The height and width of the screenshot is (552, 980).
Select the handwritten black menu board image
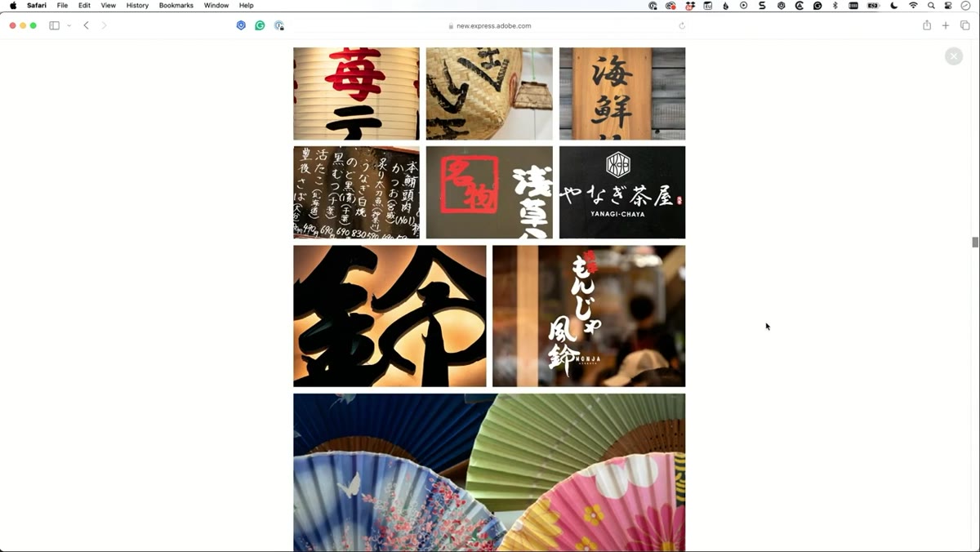356,193
